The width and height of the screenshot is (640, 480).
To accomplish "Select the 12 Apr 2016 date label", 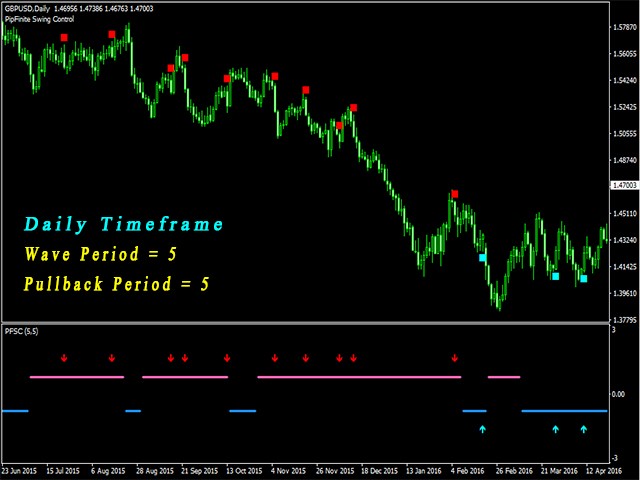I will [604, 471].
